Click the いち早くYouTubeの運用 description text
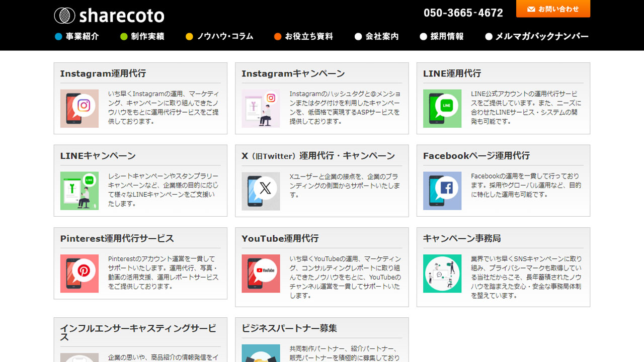The width and height of the screenshot is (644, 362). (x=345, y=277)
